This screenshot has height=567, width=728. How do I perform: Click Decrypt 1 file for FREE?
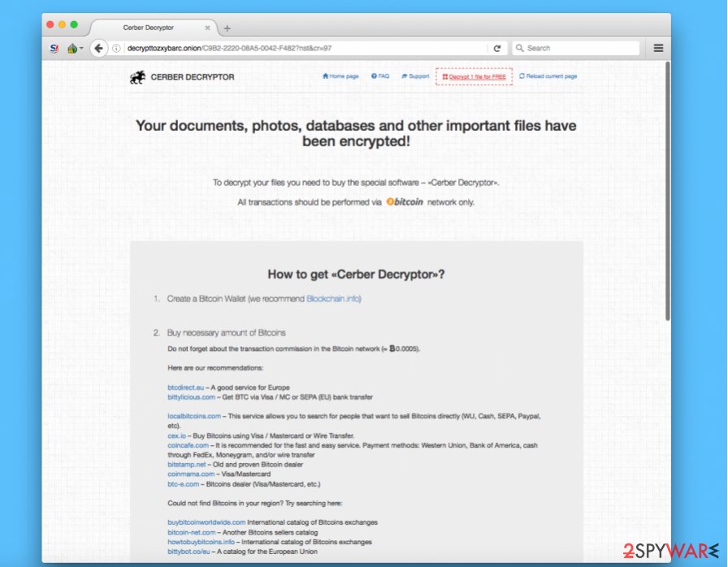[474, 76]
